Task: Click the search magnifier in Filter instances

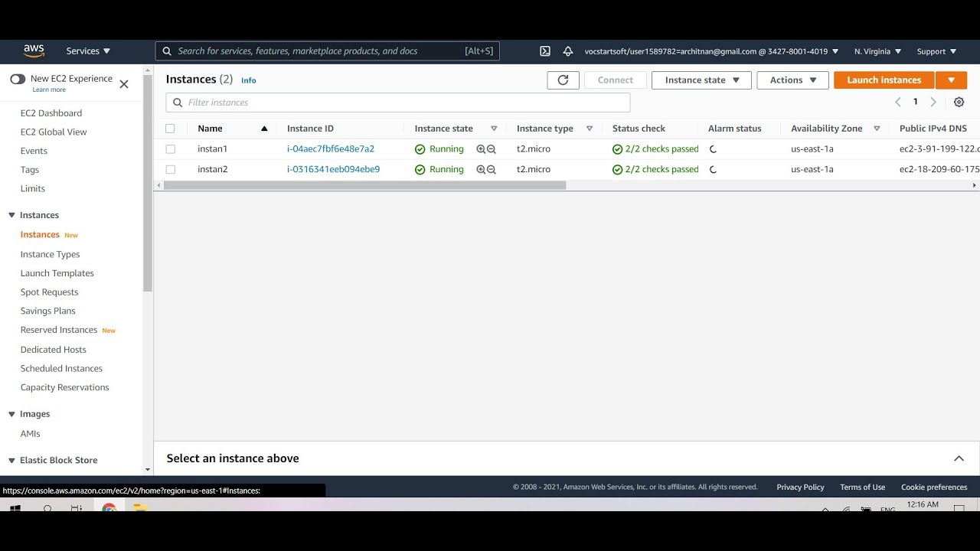Action: (x=178, y=103)
